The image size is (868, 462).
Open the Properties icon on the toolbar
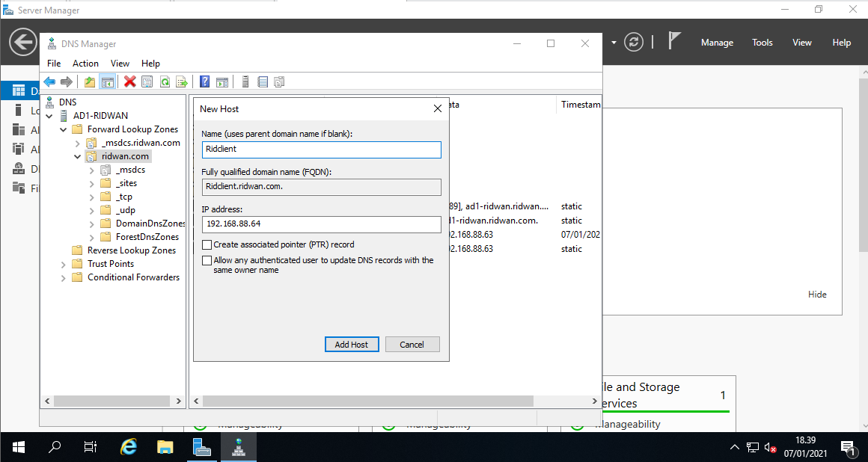[x=146, y=81]
